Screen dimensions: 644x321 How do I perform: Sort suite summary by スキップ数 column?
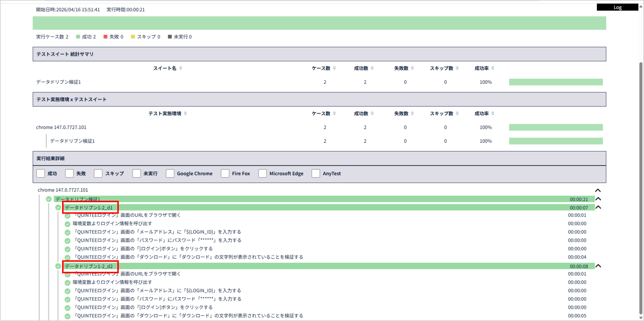457,68
